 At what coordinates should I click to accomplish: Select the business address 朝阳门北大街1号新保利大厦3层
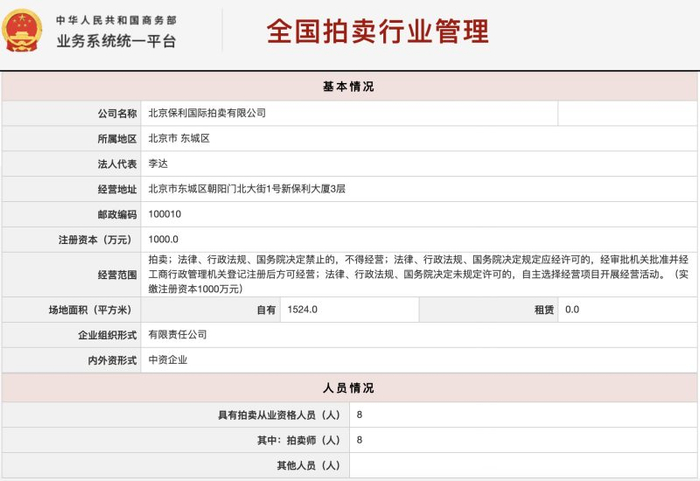click(x=247, y=189)
